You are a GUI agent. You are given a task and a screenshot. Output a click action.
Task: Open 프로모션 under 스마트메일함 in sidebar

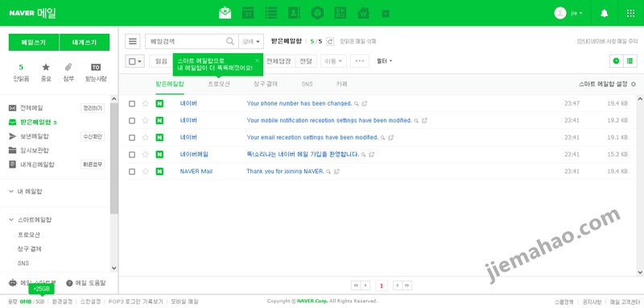click(28, 235)
